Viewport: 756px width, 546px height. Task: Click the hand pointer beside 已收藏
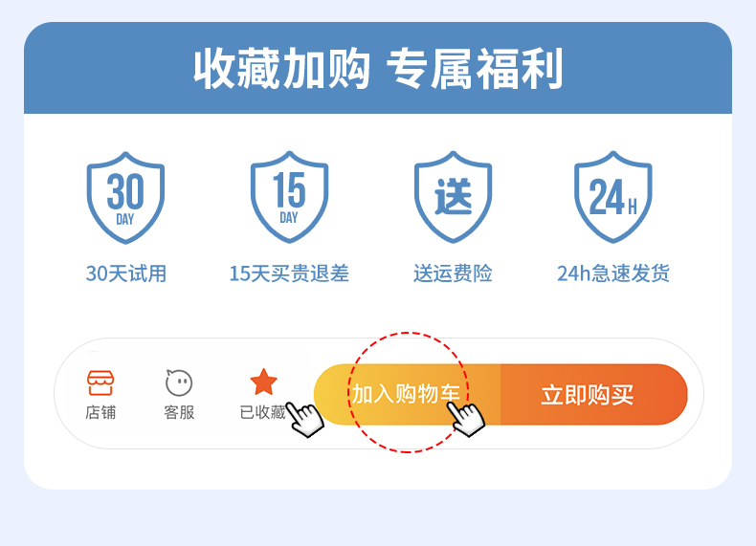point(304,419)
